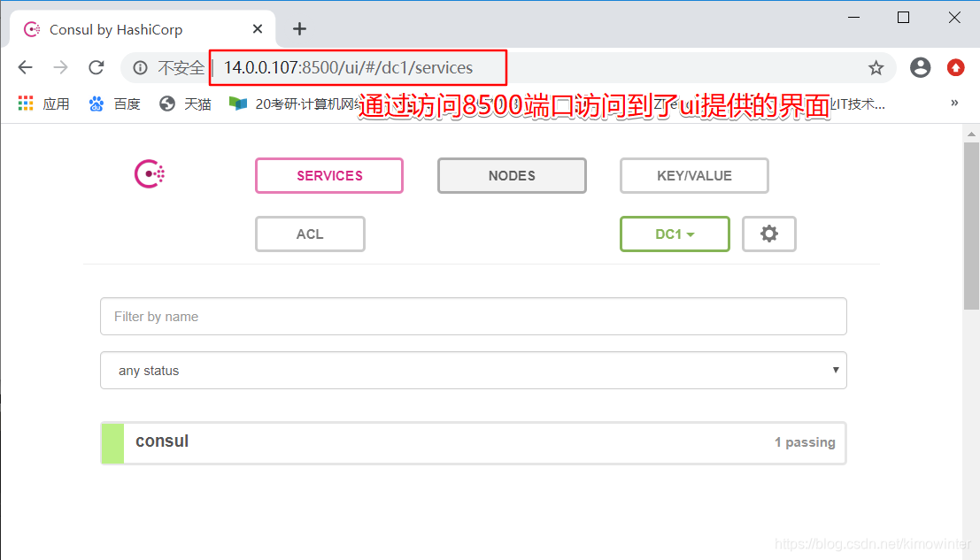
Task: Click the Consul logo
Action: 150,174
